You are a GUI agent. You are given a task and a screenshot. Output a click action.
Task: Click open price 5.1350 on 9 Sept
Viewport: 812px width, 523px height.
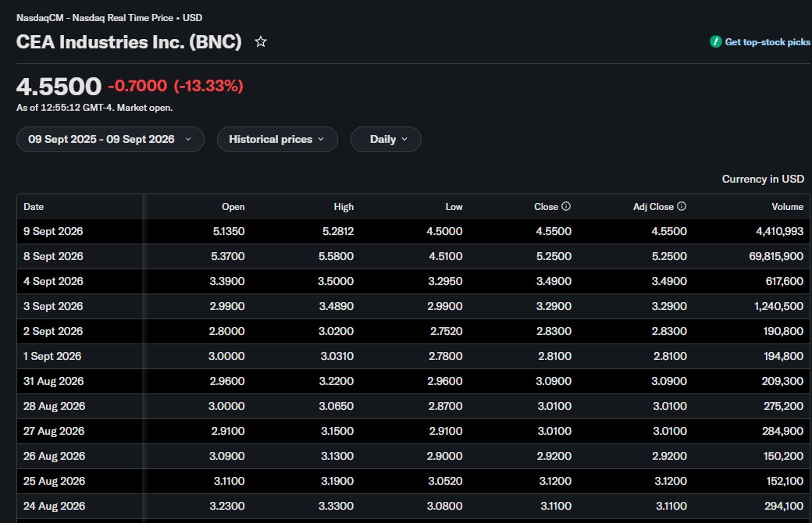click(x=228, y=232)
